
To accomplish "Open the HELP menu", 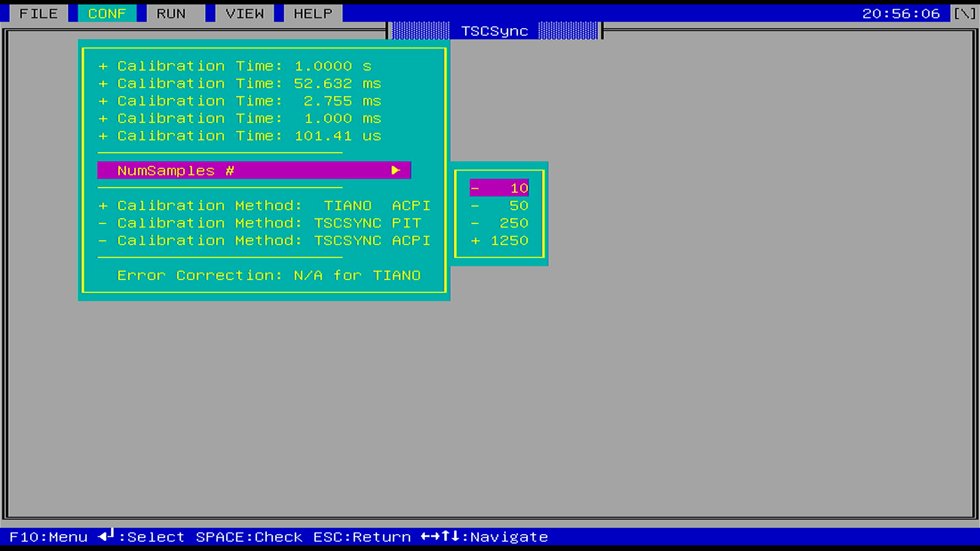I will tap(313, 14).
